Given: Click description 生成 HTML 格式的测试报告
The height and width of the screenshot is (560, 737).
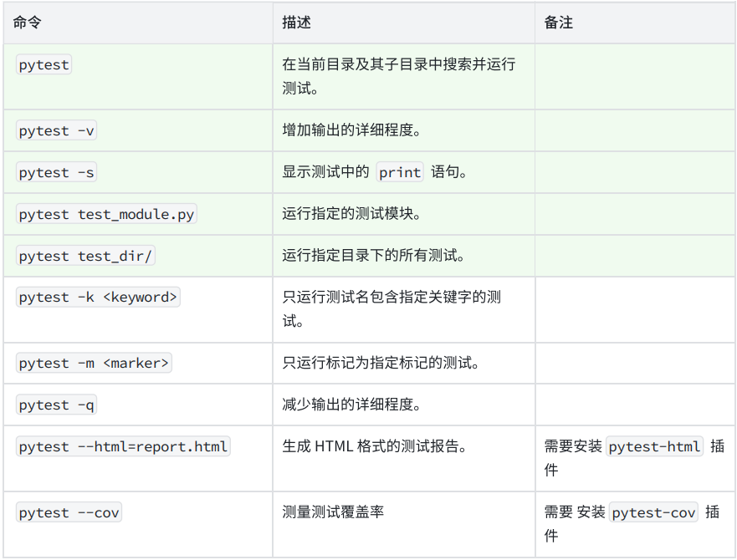Looking at the screenshot, I should (375, 445).
